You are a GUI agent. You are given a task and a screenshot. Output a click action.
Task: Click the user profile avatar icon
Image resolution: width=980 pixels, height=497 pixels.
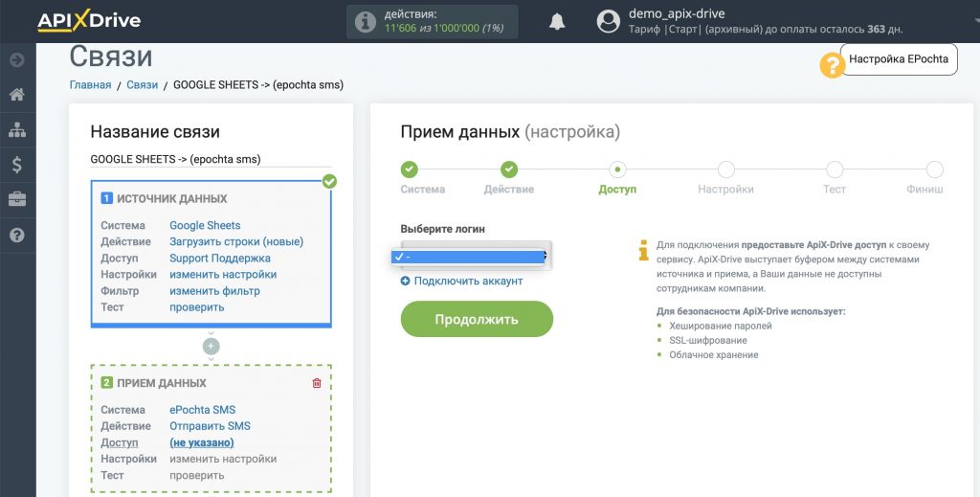click(x=608, y=21)
